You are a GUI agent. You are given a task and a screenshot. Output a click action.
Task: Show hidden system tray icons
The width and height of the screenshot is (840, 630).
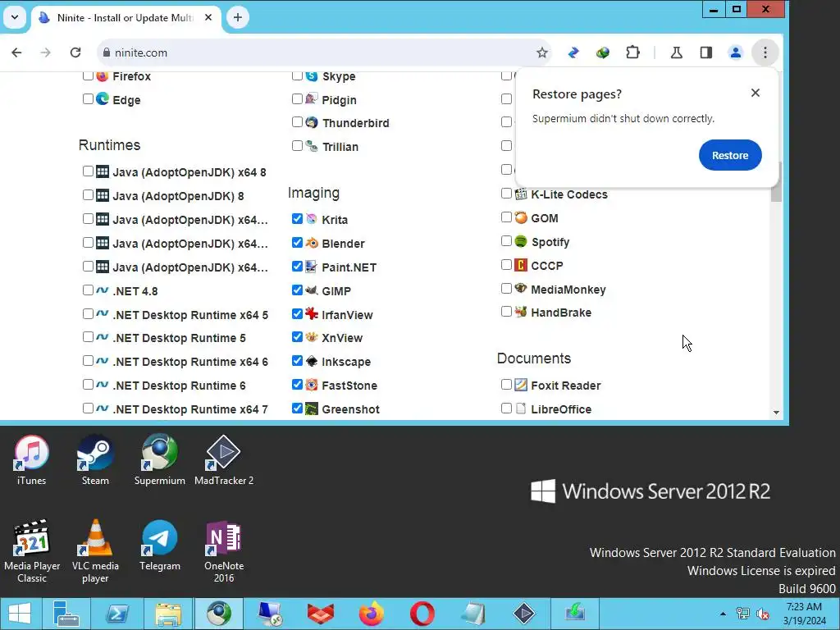pos(723,614)
